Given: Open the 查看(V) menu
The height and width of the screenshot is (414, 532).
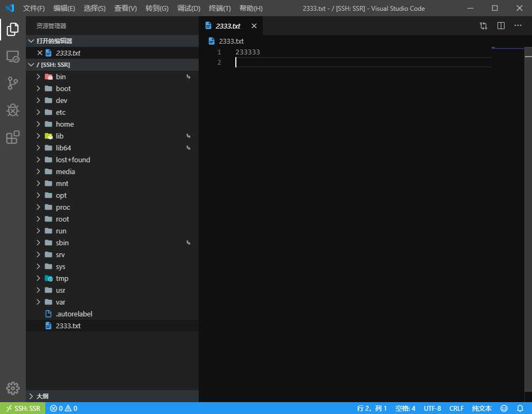Looking at the screenshot, I should click(125, 8).
